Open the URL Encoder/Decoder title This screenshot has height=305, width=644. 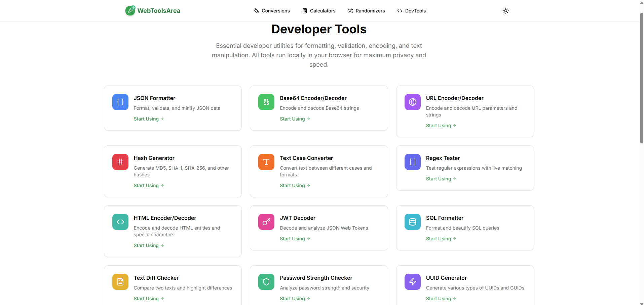(455, 98)
